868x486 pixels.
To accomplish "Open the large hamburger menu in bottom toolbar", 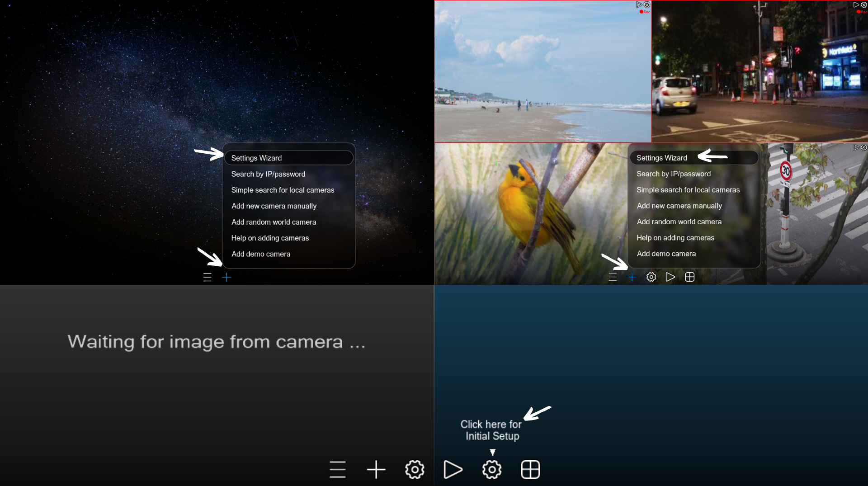I will [337, 469].
